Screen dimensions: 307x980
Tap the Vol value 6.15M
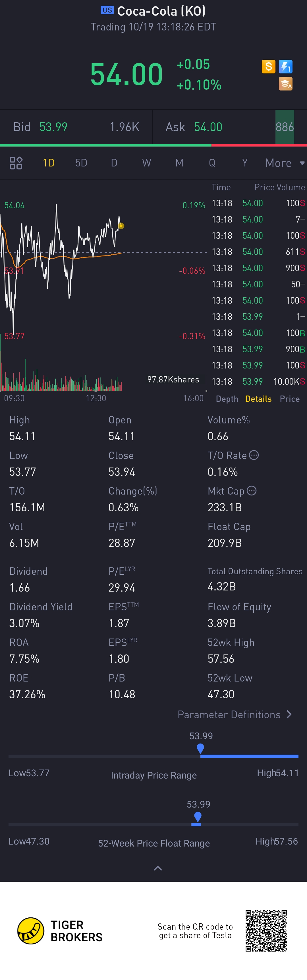24,543
